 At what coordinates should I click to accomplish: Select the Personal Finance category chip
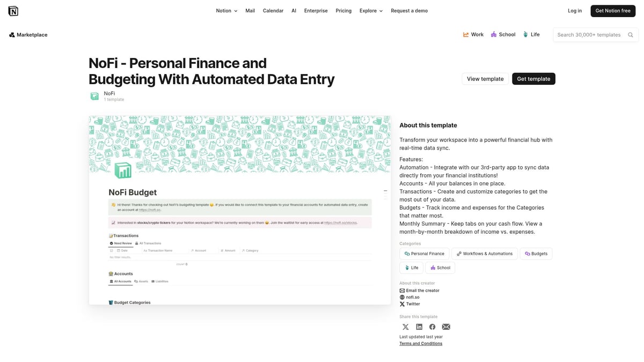tap(425, 253)
